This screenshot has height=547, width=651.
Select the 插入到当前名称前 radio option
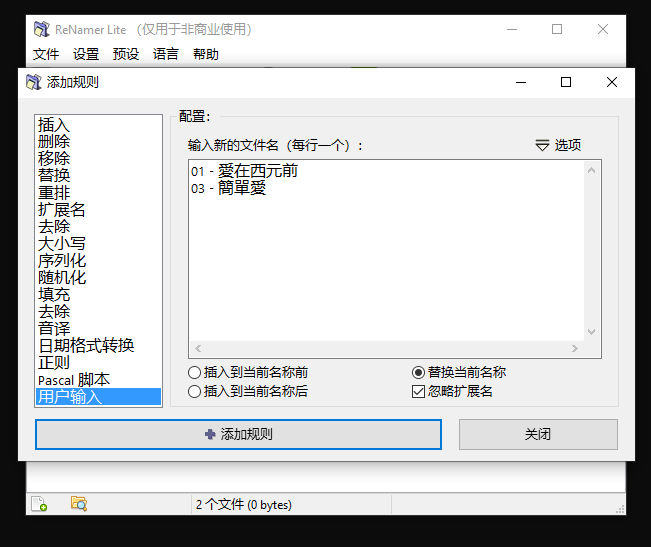[195, 372]
